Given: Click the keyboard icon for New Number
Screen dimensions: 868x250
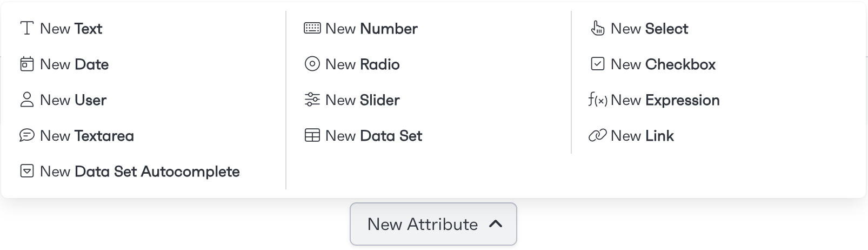Looking at the screenshot, I should [312, 28].
